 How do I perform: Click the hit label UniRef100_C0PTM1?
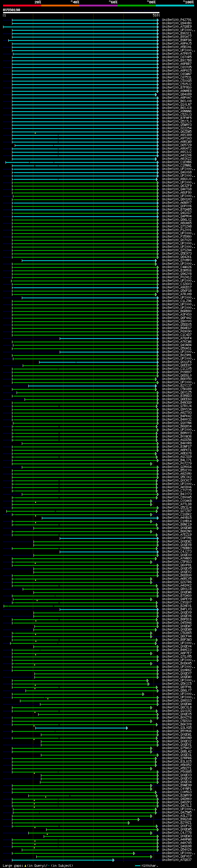(x=177, y=538)
